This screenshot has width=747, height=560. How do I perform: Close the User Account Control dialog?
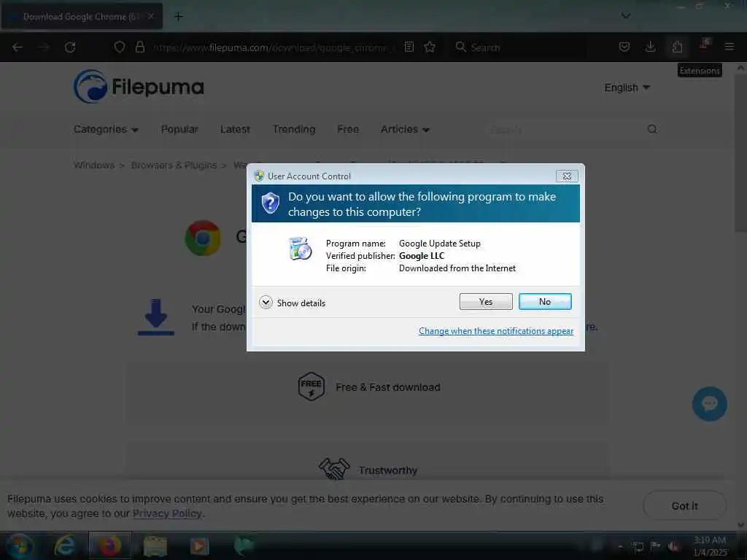click(x=566, y=176)
